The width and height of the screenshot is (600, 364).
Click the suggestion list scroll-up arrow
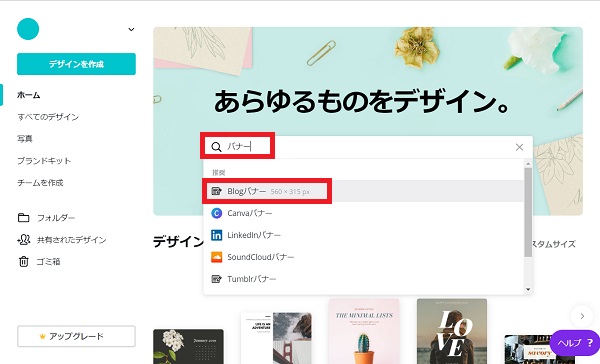[528, 164]
